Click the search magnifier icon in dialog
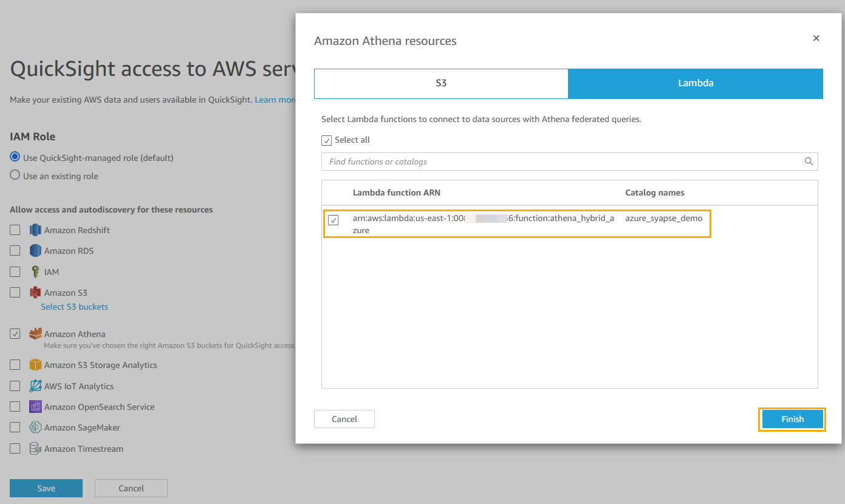 click(x=809, y=162)
